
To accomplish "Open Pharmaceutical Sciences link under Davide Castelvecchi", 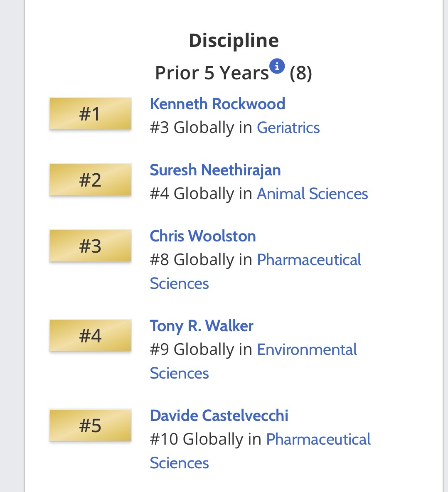I will tap(318, 439).
